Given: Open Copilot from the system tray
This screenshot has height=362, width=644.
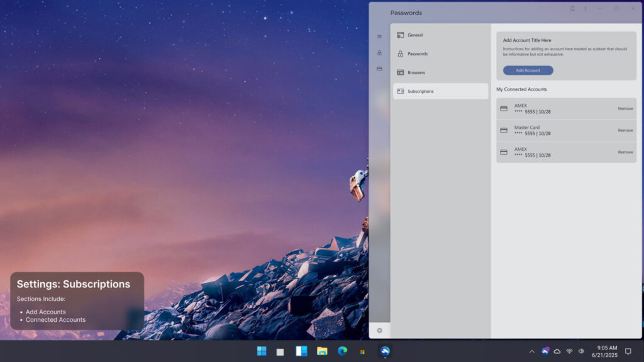Looking at the screenshot, I should pyautogui.click(x=545, y=352).
